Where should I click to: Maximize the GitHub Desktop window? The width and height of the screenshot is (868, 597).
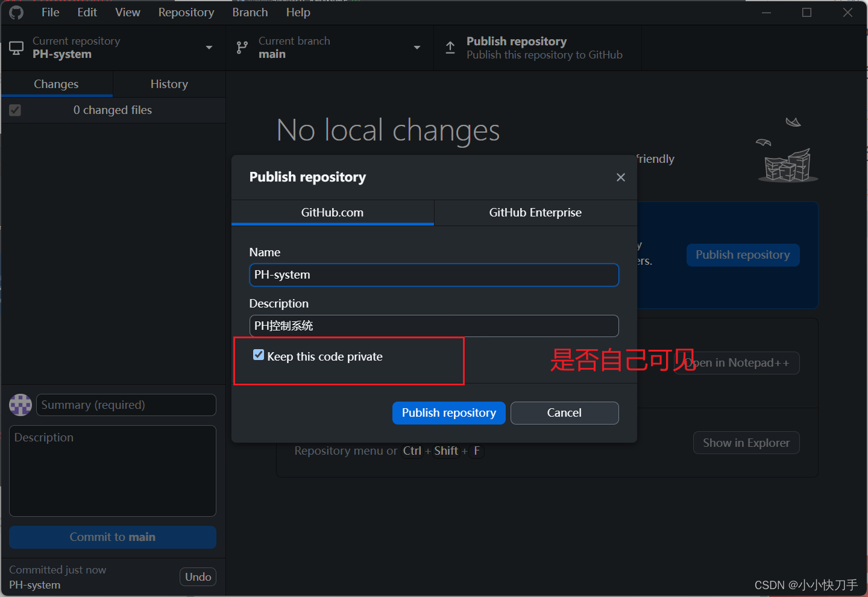[807, 12]
